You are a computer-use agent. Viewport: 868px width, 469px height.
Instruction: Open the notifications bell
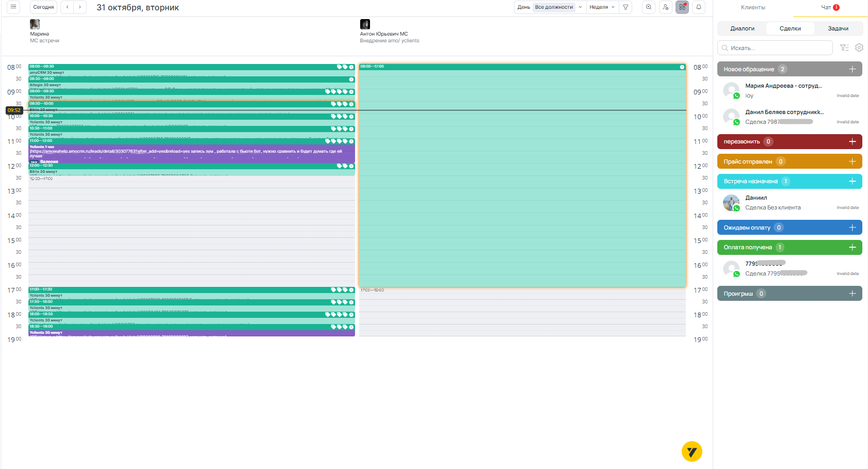[x=699, y=7]
